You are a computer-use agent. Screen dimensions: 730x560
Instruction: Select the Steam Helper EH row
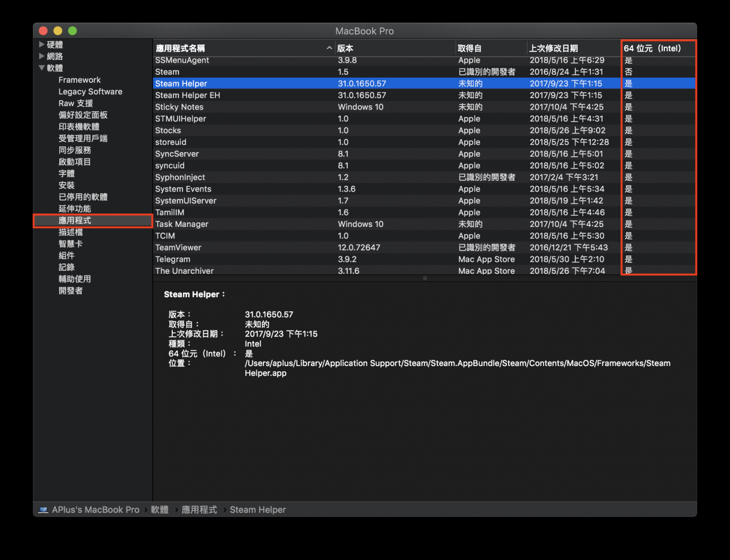tap(424, 95)
